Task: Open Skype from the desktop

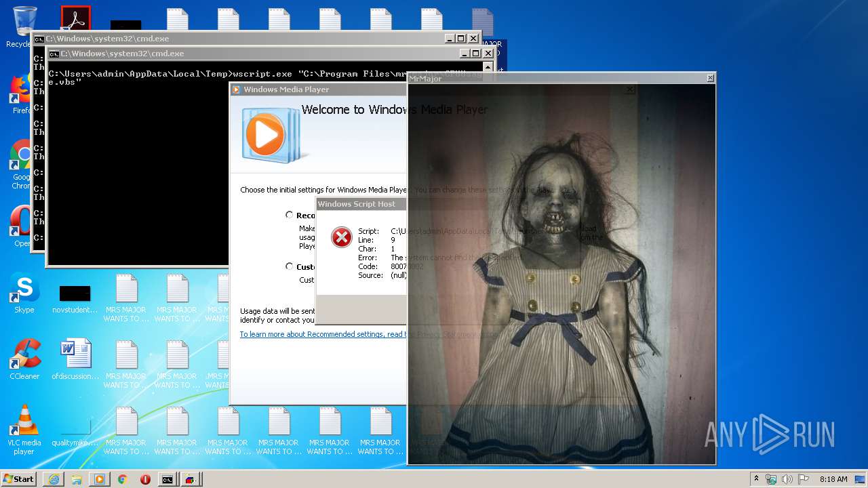Action: point(24,293)
